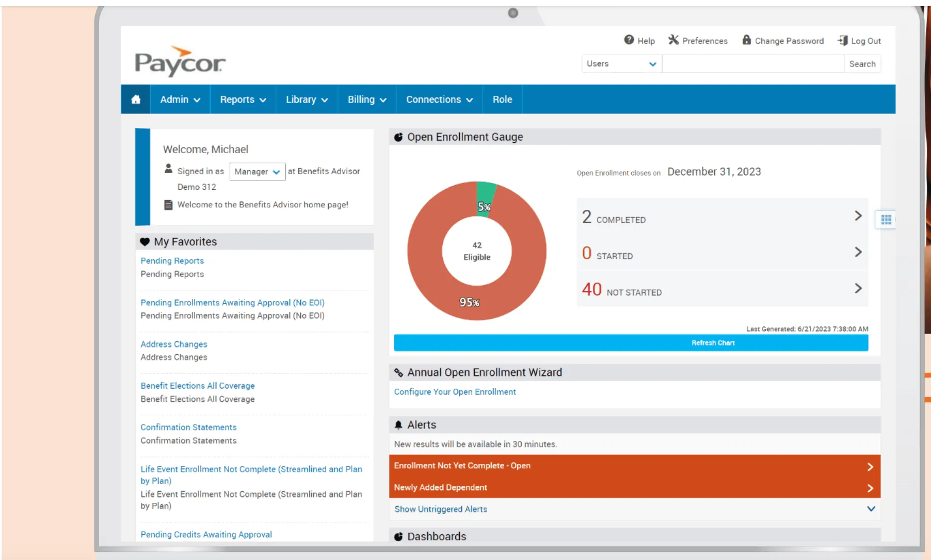Select the Role menu item
The image size is (931, 560).
[502, 100]
